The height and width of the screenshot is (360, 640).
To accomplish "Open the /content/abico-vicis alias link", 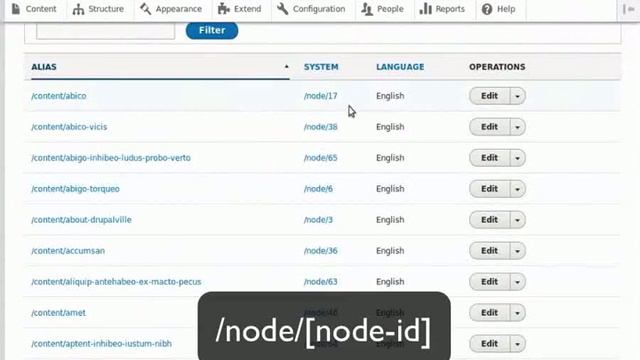I will pyautogui.click(x=69, y=127).
